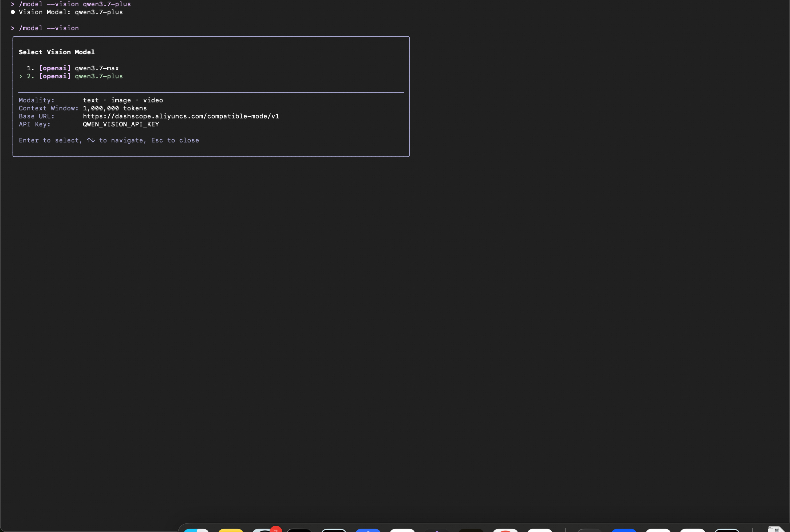Click the 'Enter to select' hint line
Image resolution: width=790 pixels, height=532 pixels.
tap(109, 140)
